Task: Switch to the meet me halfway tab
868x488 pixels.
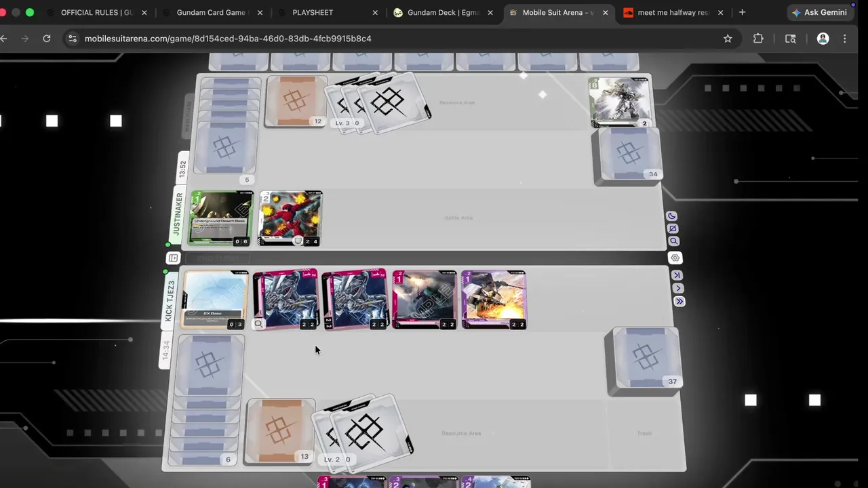Action: pos(673,12)
